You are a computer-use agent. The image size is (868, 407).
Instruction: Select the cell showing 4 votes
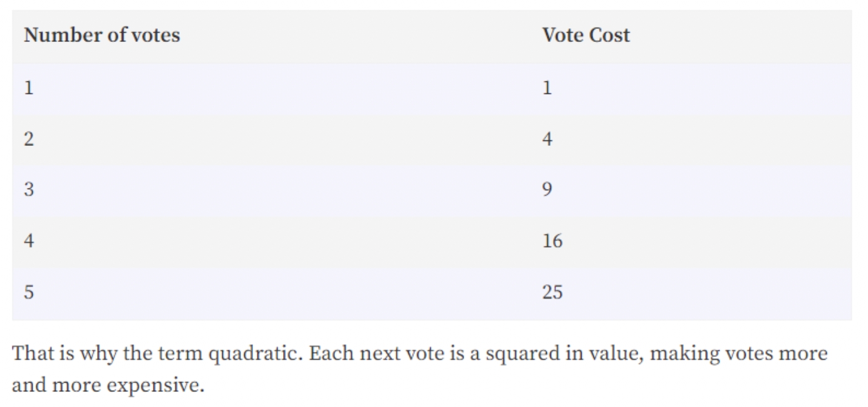coord(28,241)
